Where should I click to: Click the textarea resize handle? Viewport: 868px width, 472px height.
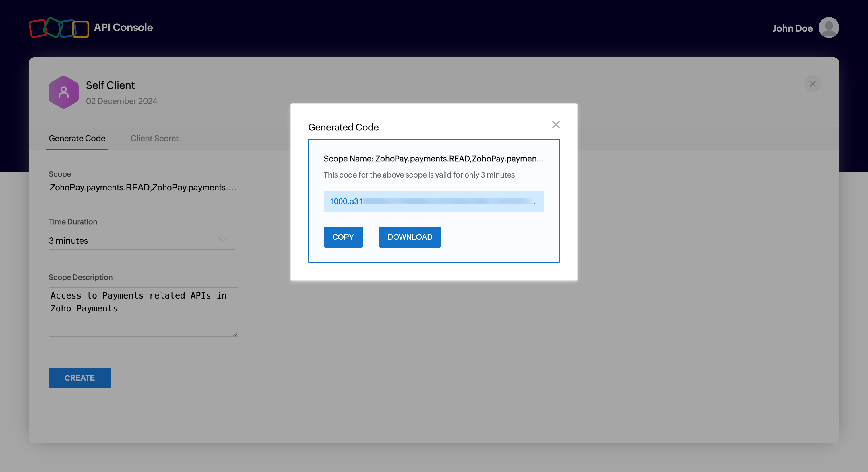click(235, 333)
